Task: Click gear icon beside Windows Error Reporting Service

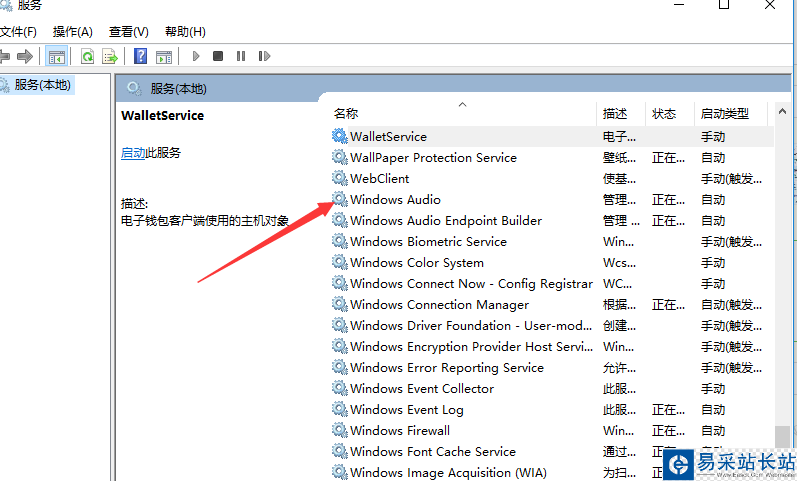Action: (340, 367)
